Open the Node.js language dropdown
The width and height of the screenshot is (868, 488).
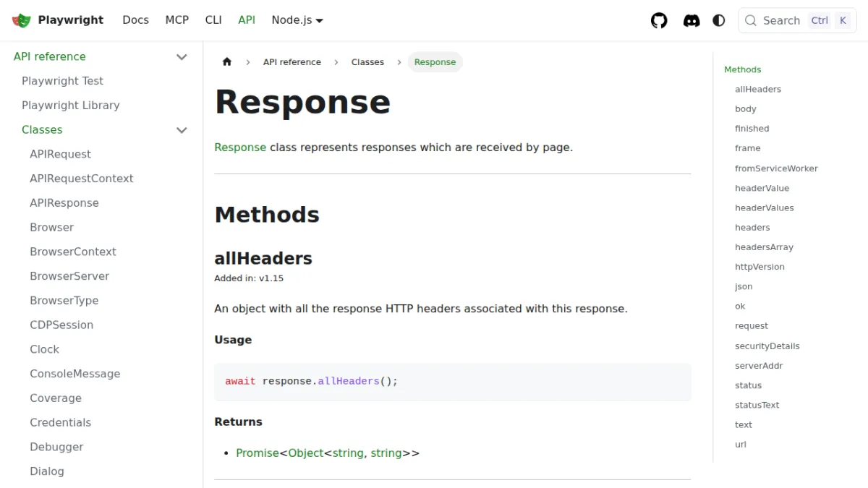(297, 20)
